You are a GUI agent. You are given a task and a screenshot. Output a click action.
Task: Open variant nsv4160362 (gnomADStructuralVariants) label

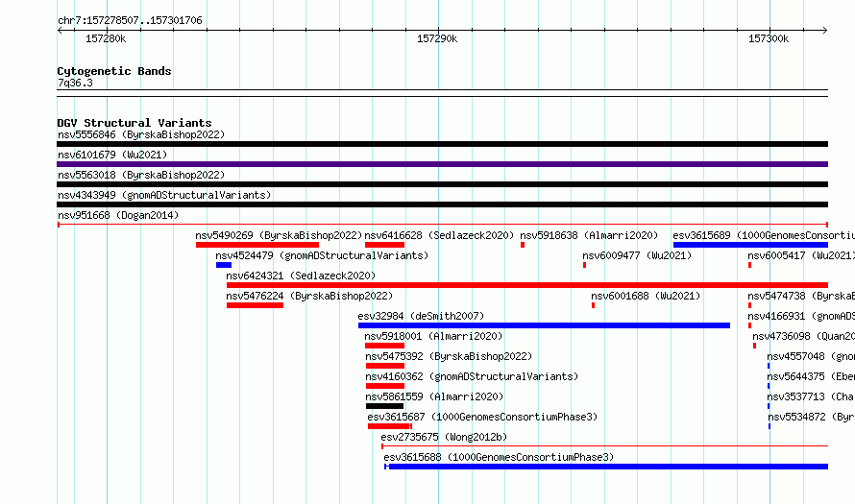pyautogui.click(x=472, y=376)
